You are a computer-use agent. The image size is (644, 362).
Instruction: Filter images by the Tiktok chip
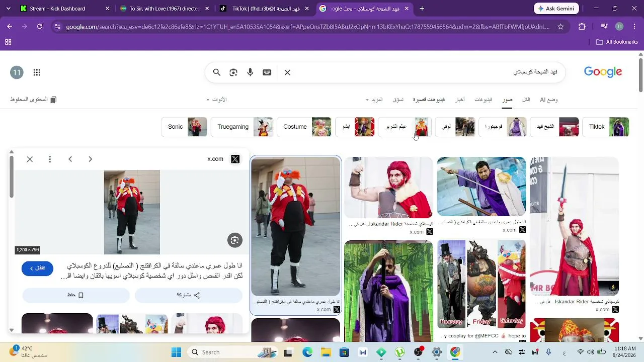coord(606,127)
